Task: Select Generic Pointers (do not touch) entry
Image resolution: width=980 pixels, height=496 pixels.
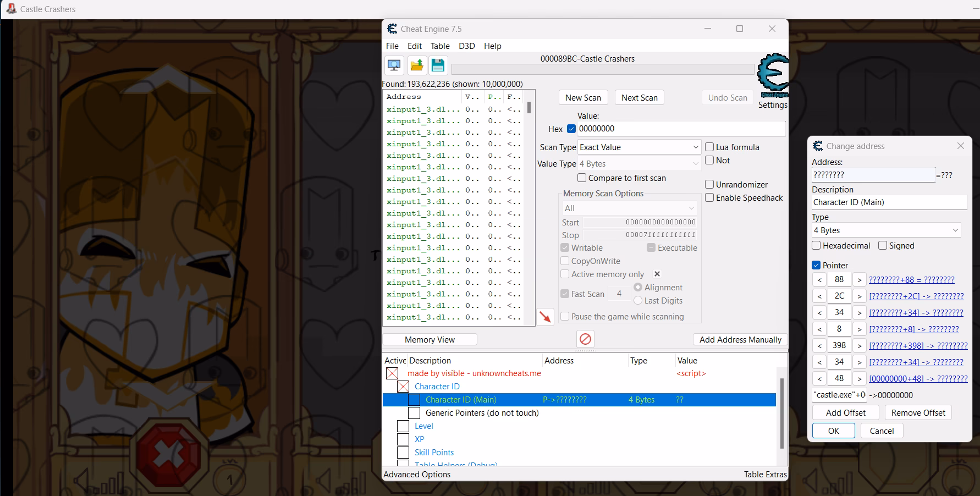Action: click(x=482, y=413)
